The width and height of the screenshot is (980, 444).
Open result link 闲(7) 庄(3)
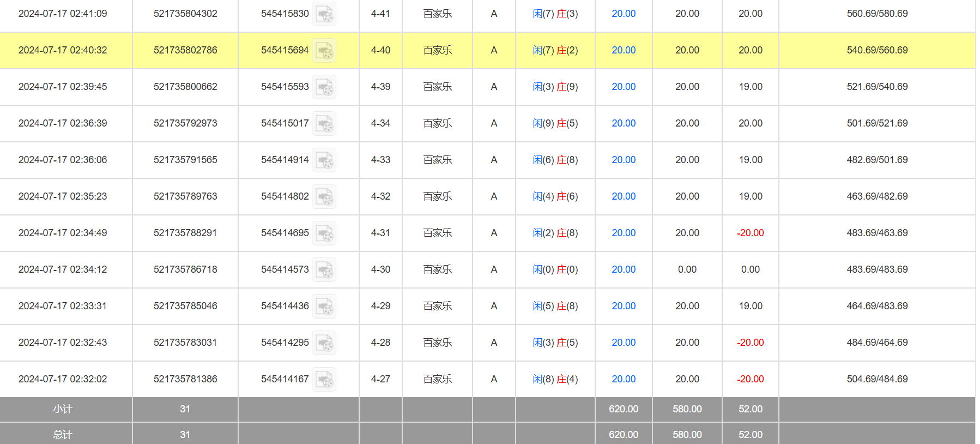pos(555,14)
